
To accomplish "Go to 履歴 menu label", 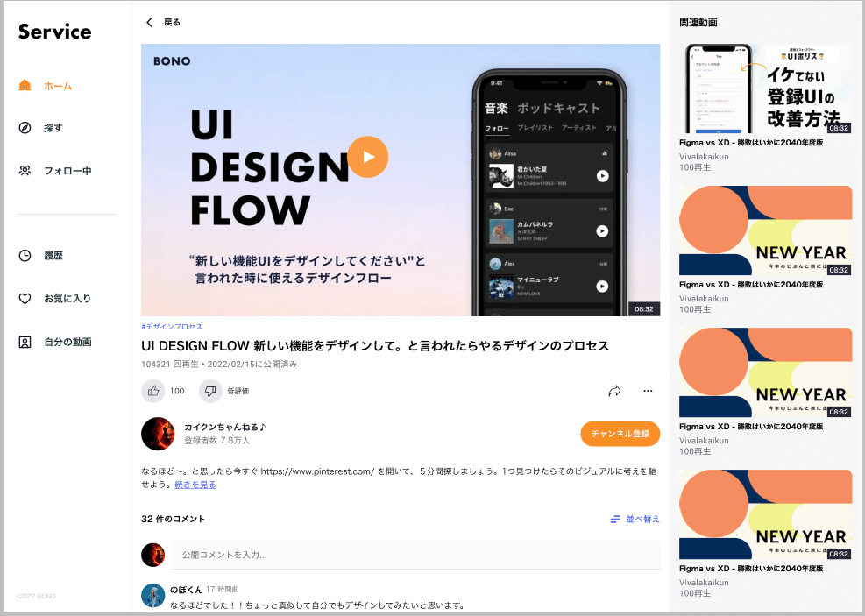I will tap(53, 256).
